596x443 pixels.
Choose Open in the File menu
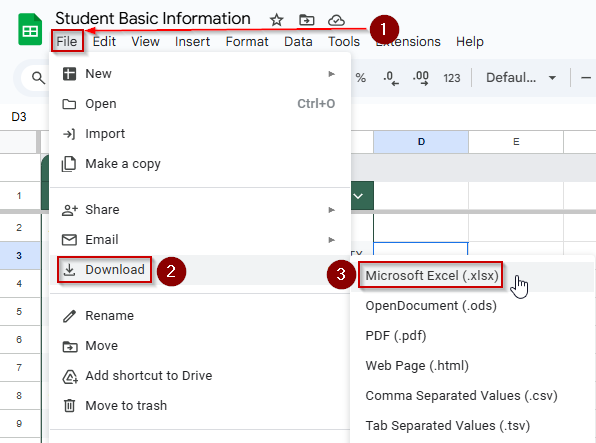point(200,104)
